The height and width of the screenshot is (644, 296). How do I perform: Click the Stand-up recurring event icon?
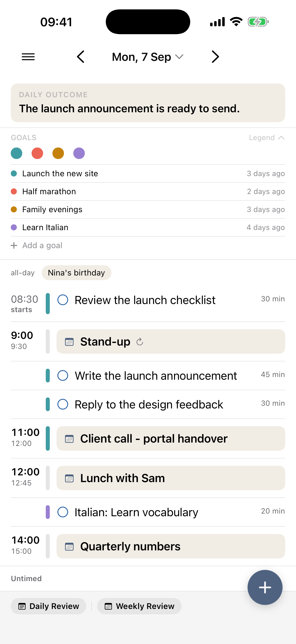point(140,342)
